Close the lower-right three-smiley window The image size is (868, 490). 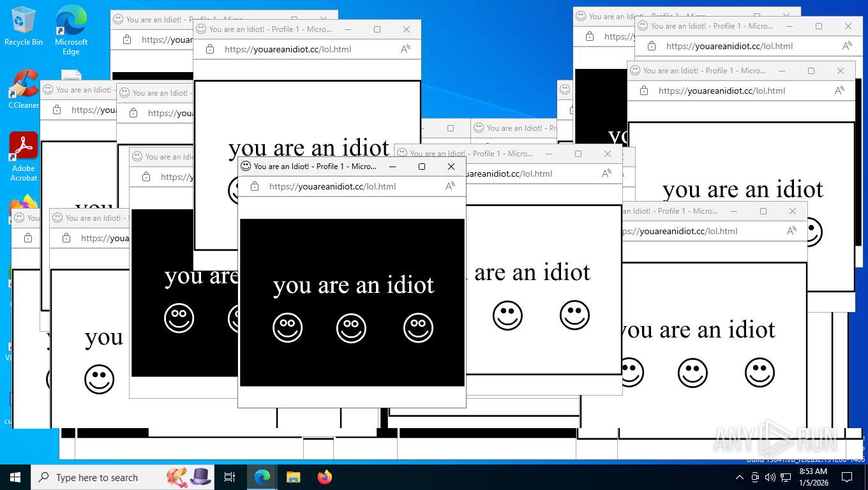[x=793, y=211]
